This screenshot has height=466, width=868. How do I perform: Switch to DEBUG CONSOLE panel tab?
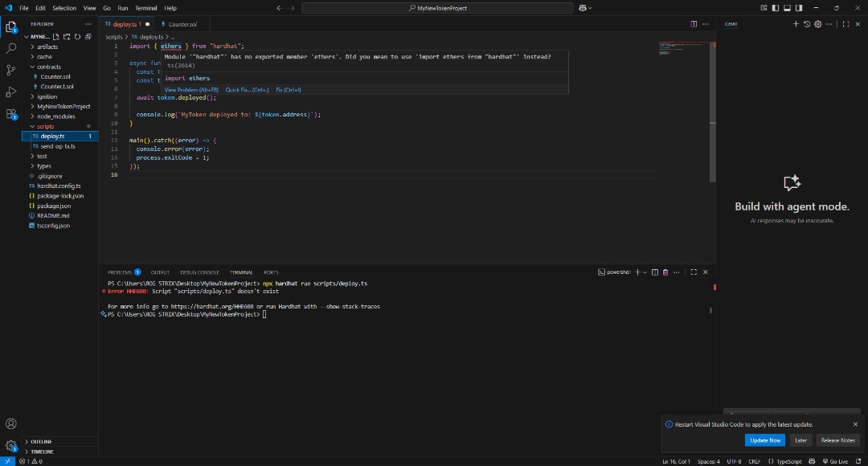[199, 272]
